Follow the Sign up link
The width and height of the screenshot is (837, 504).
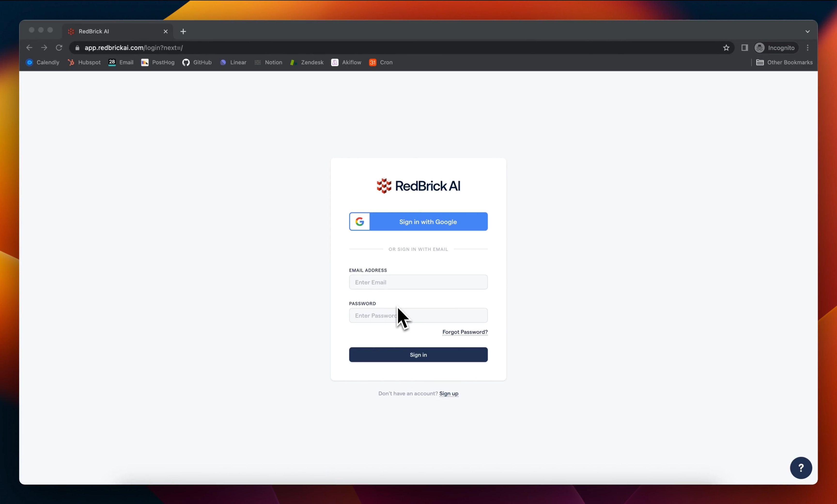pos(449,393)
